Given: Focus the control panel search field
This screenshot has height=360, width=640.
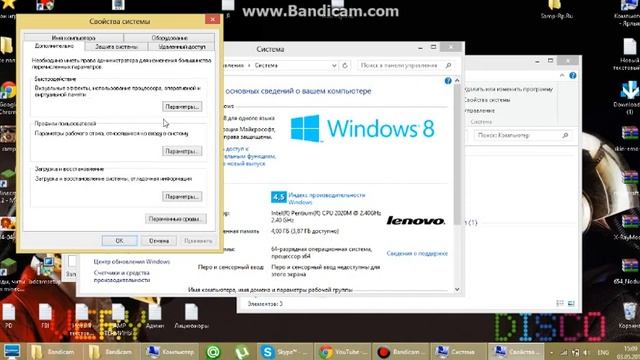Looking at the screenshot, I should point(405,65).
